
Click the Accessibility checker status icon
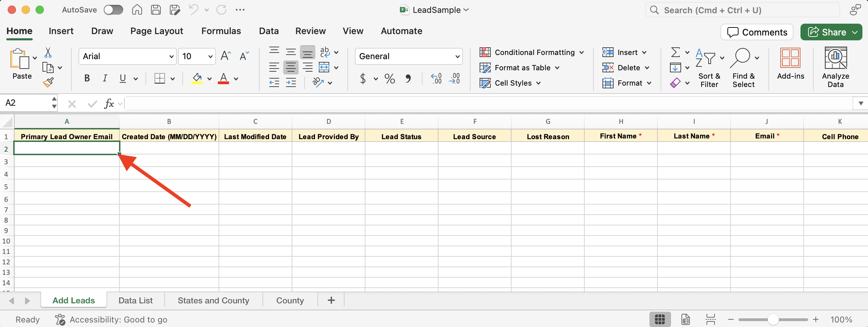pyautogui.click(x=60, y=319)
